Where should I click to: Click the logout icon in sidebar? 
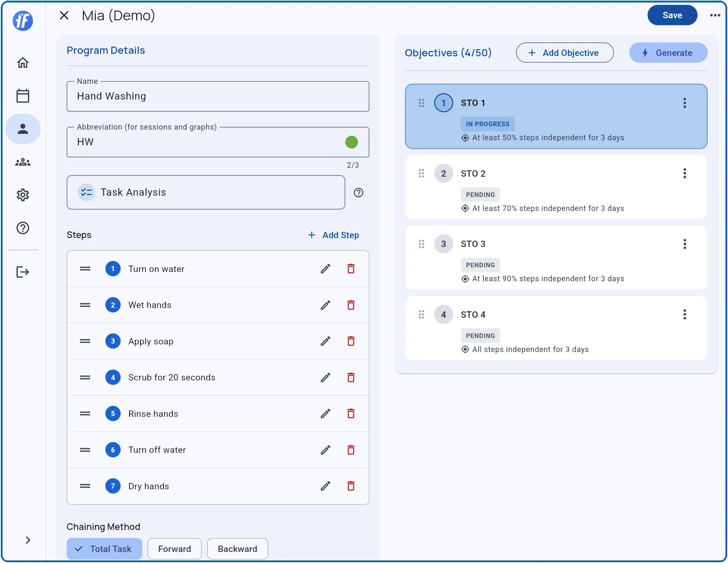pos(23,272)
